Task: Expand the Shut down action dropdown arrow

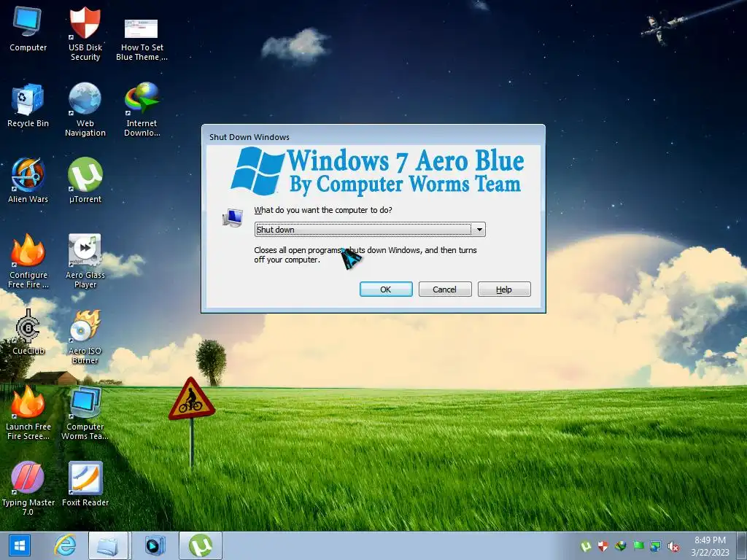Action: click(x=479, y=230)
